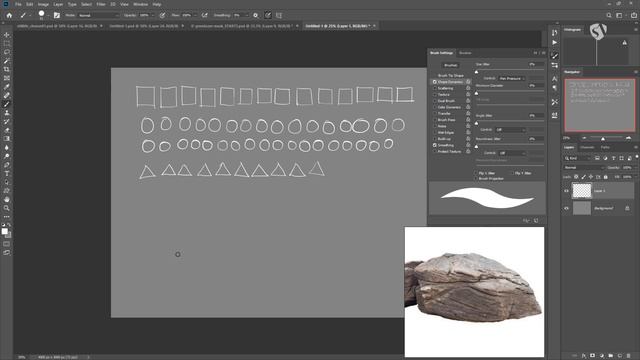Enable the Texture checkbox
This screenshot has width=640, height=360.
coord(435,95)
